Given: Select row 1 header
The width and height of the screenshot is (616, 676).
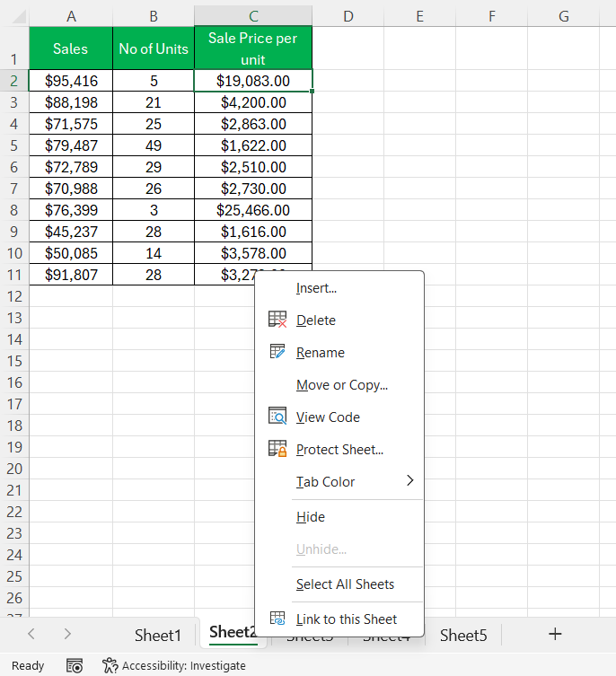Looking at the screenshot, I should tap(14, 48).
